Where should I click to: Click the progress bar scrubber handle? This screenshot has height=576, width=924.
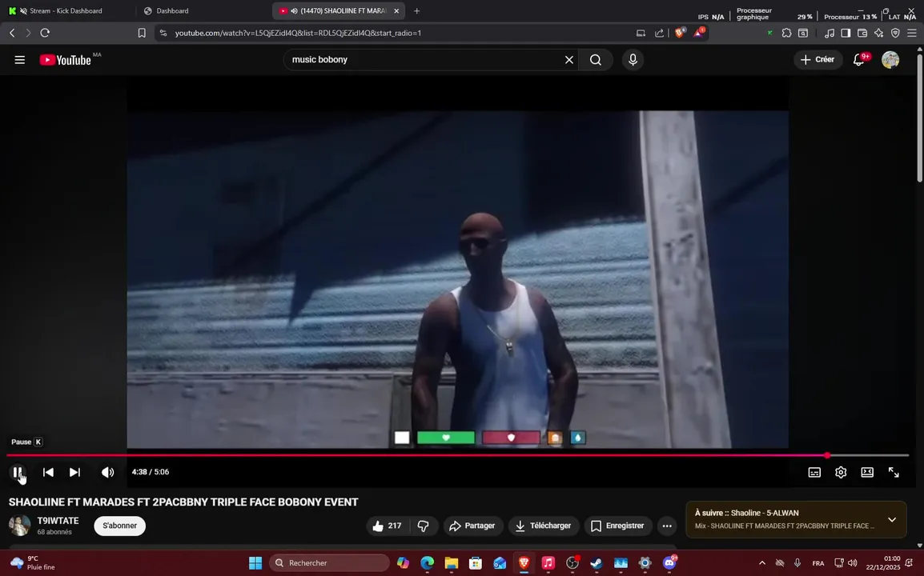click(x=827, y=455)
